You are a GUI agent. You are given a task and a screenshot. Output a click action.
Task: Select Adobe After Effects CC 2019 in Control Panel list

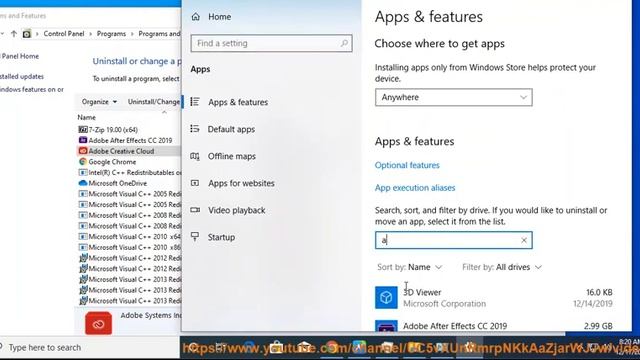click(130, 140)
